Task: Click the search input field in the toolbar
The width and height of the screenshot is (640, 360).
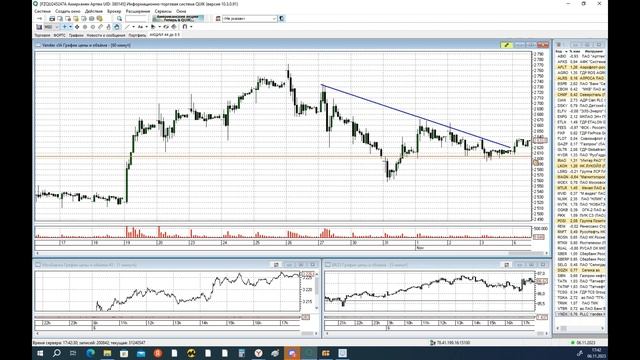Action: 136,19
